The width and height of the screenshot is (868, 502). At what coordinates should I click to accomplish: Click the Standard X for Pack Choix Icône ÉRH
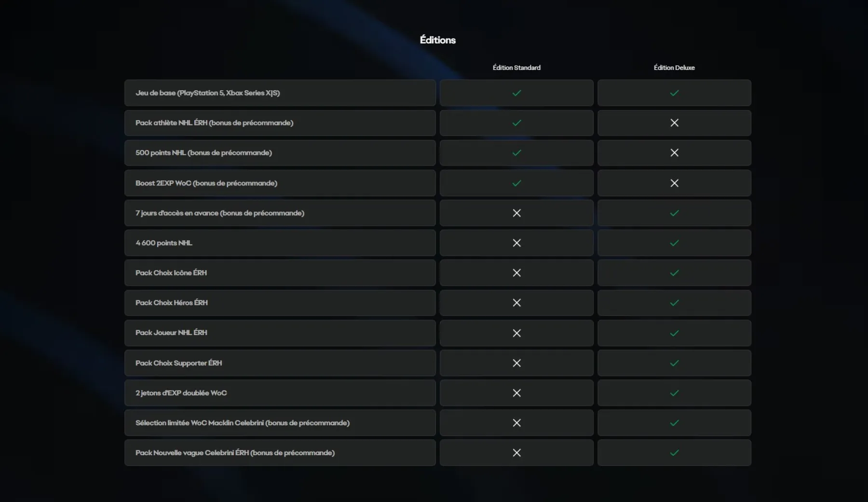(516, 273)
